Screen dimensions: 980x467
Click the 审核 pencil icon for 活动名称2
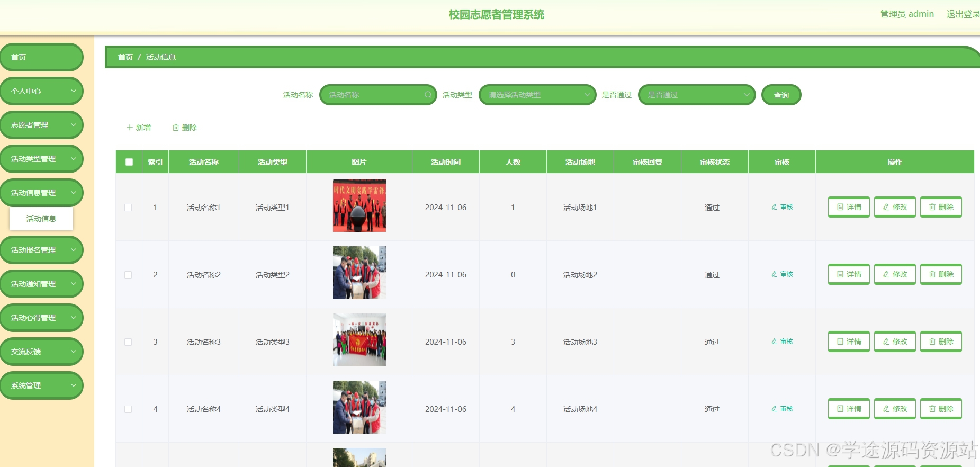(774, 274)
